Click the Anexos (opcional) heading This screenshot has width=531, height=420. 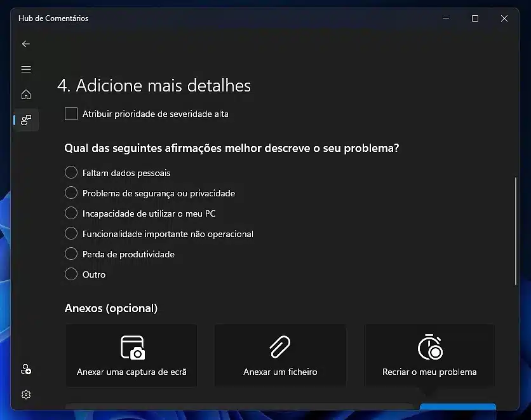pyautogui.click(x=111, y=308)
